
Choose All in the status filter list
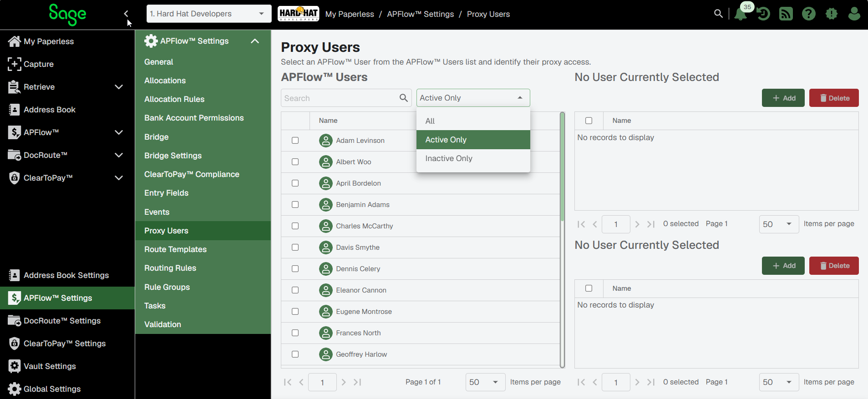point(473,121)
